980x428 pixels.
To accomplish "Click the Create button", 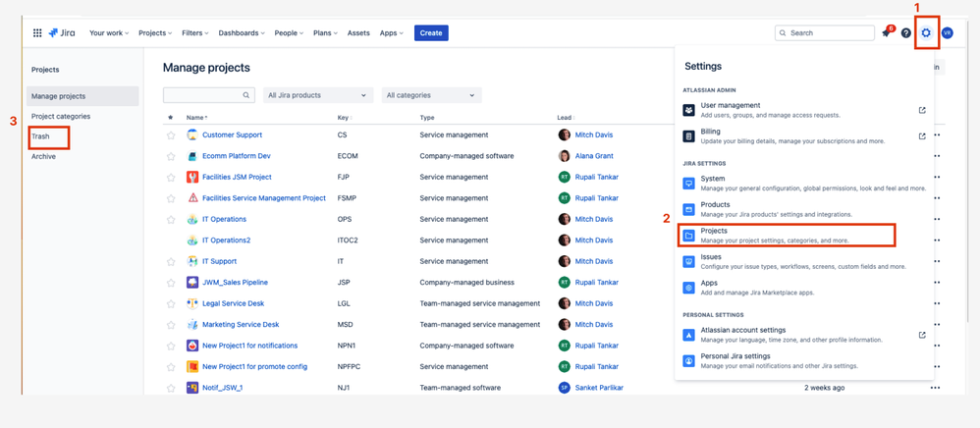I will pos(431,33).
